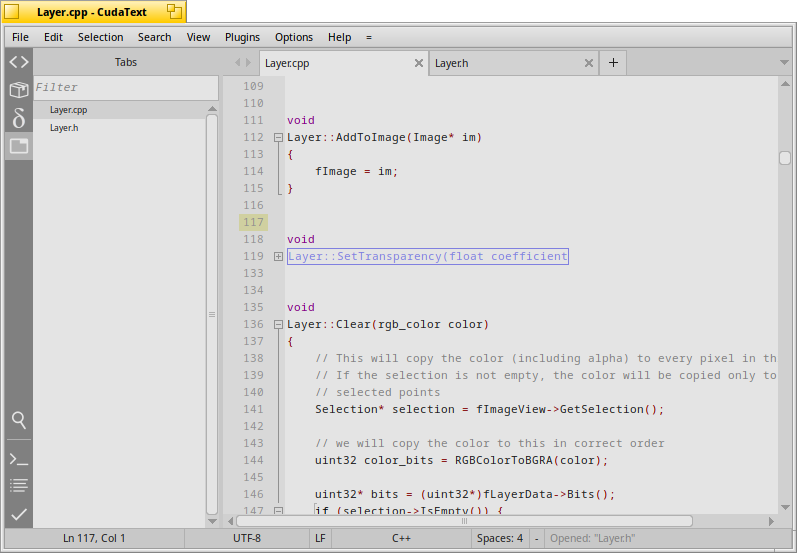The height and width of the screenshot is (553, 797).
Task: Open the Edit menu
Action: (x=53, y=37)
